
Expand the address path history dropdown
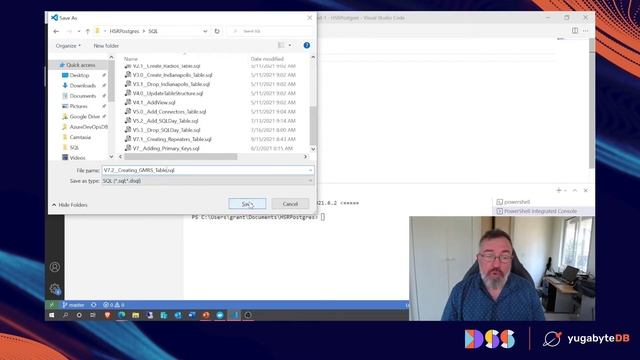click(x=205, y=31)
